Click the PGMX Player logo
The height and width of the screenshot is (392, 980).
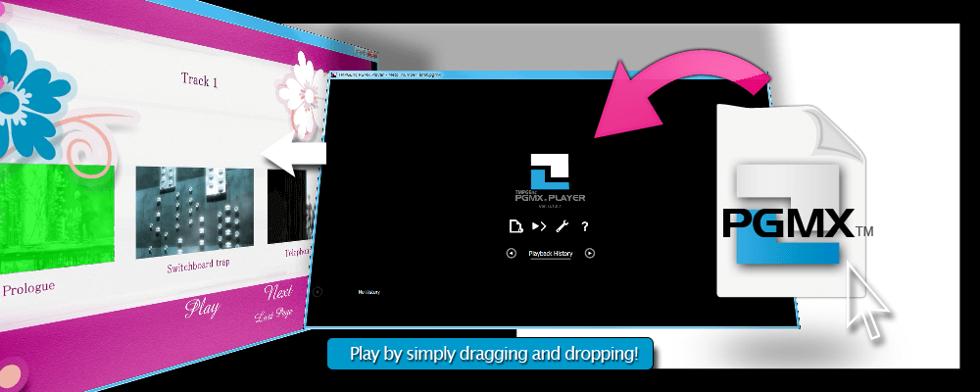pos(550,171)
